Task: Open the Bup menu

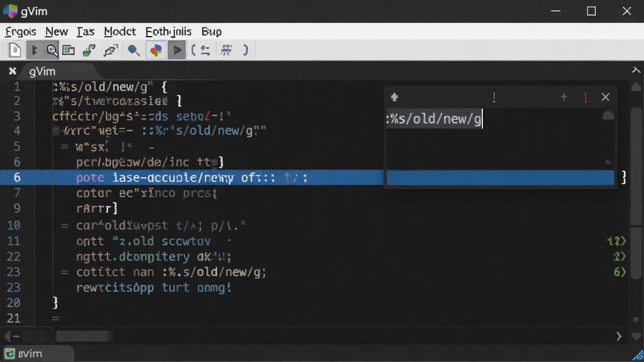Action: coord(211,31)
